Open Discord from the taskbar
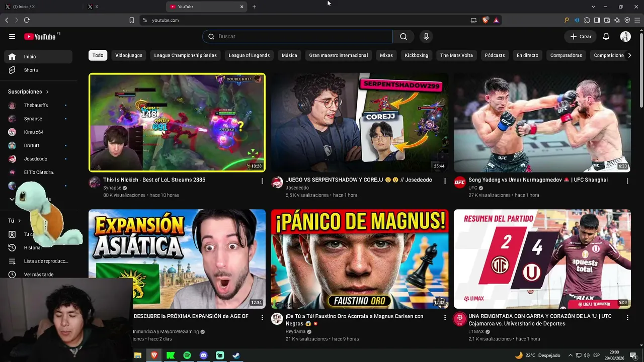 [203, 355]
